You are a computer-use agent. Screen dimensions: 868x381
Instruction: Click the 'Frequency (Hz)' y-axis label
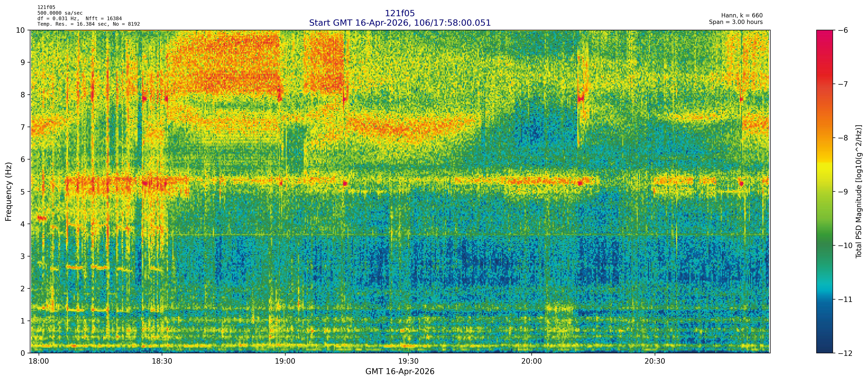pyautogui.click(x=9, y=192)
